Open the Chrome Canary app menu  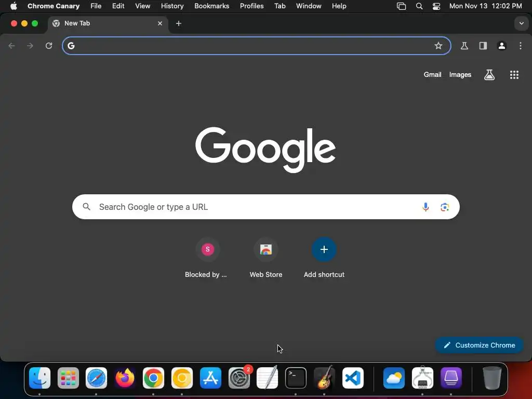(54, 6)
